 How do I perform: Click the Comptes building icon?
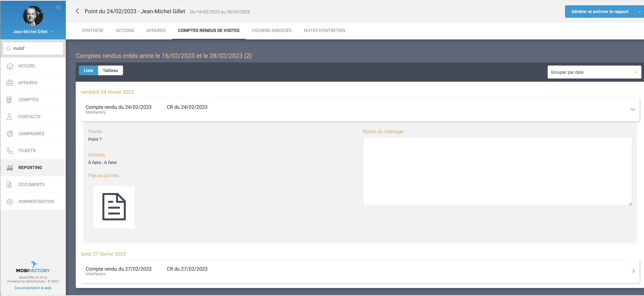tap(9, 100)
